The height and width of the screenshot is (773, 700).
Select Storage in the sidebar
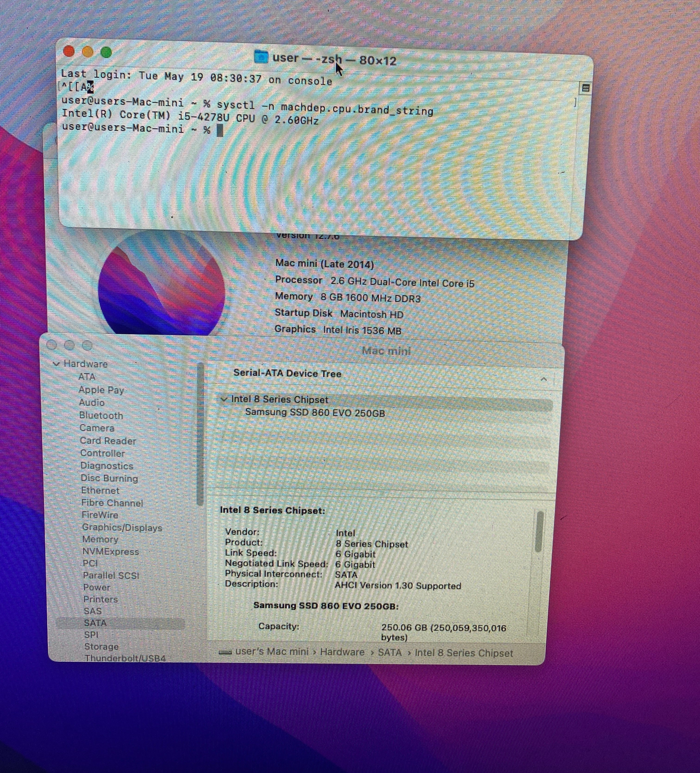pos(102,647)
